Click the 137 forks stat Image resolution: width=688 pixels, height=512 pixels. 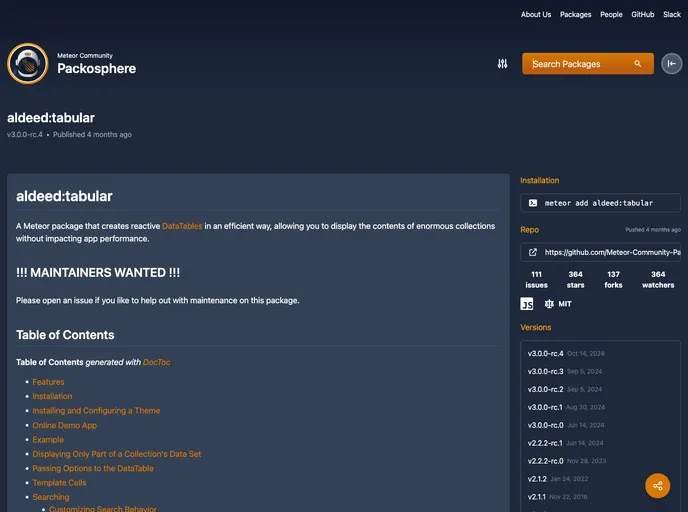(x=613, y=279)
